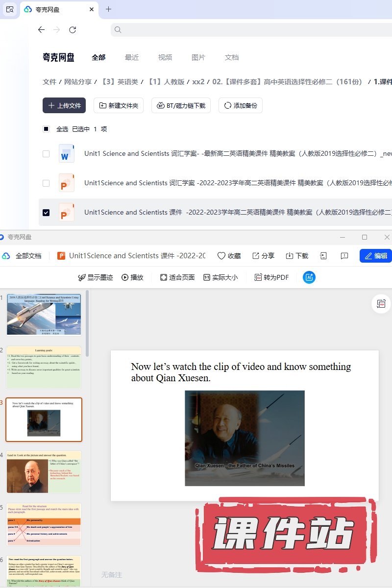392x588 pixels.
Task: Click the 收藏 heart icon
Action: (x=221, y=256)
